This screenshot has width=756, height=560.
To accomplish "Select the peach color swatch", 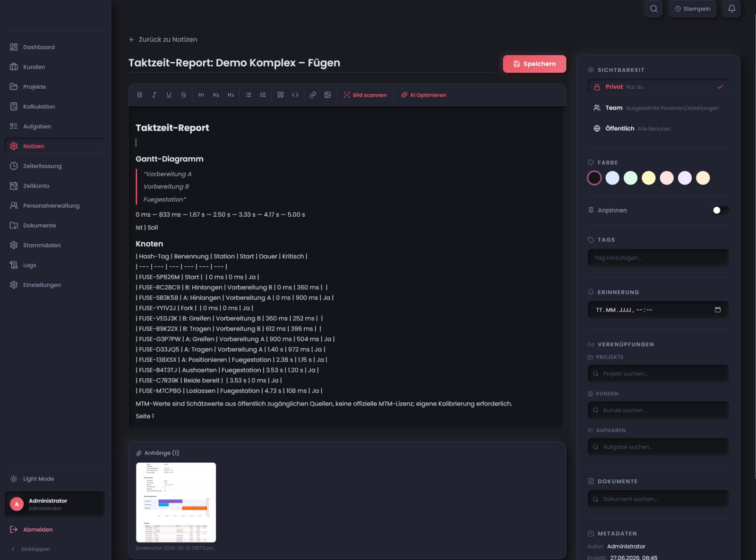I will [x=703, y=178].
